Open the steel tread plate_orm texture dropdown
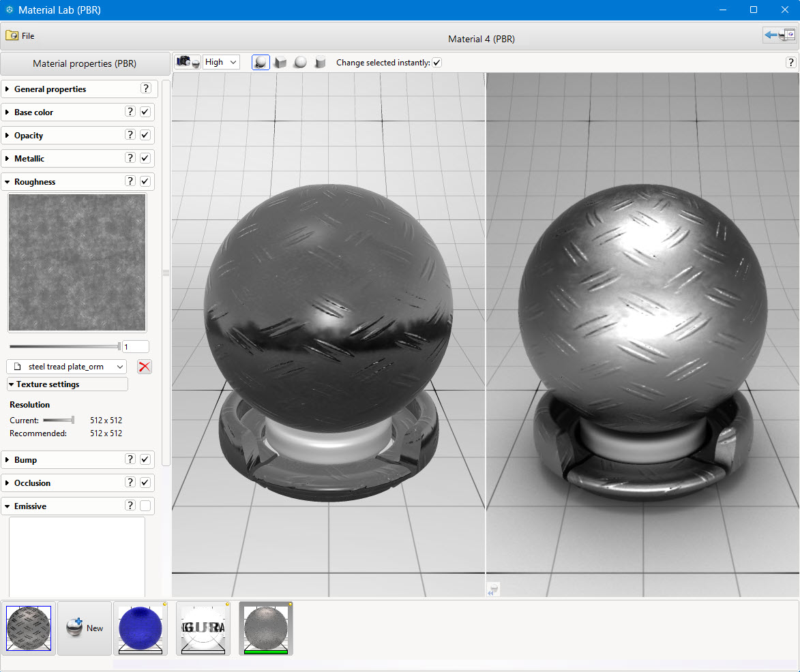Viewport: 800px width, 672px height. pos(67,367)
